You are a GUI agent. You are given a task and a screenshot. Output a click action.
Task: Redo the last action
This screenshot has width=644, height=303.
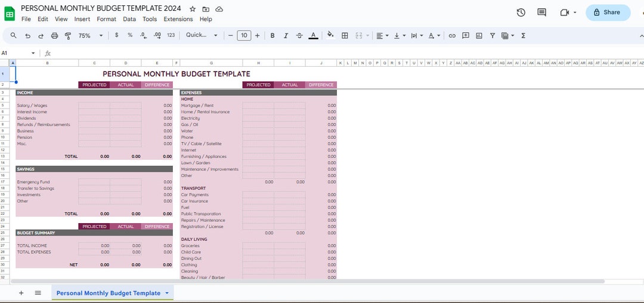41,36
